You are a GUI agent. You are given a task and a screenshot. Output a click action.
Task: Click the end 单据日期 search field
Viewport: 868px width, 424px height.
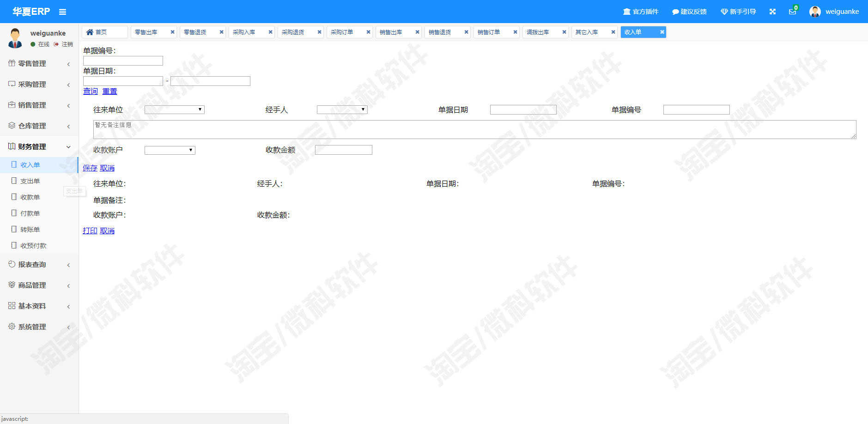[x=210, y=81]
